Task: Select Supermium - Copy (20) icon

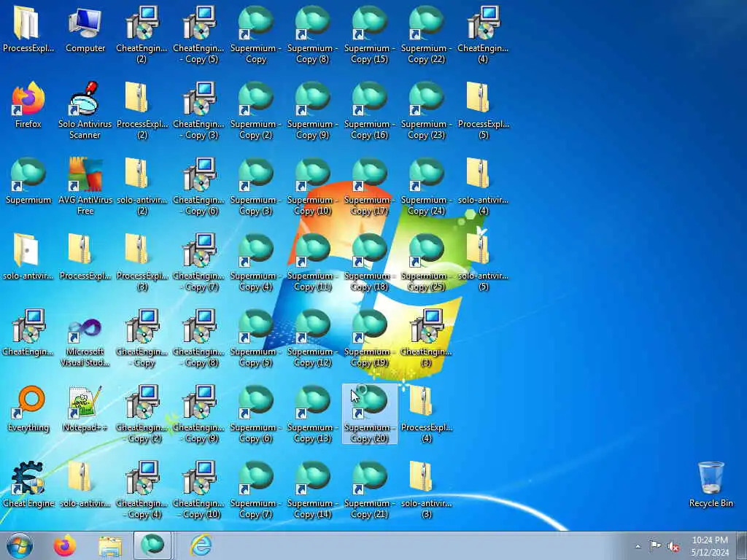Action: click(370, 414)
